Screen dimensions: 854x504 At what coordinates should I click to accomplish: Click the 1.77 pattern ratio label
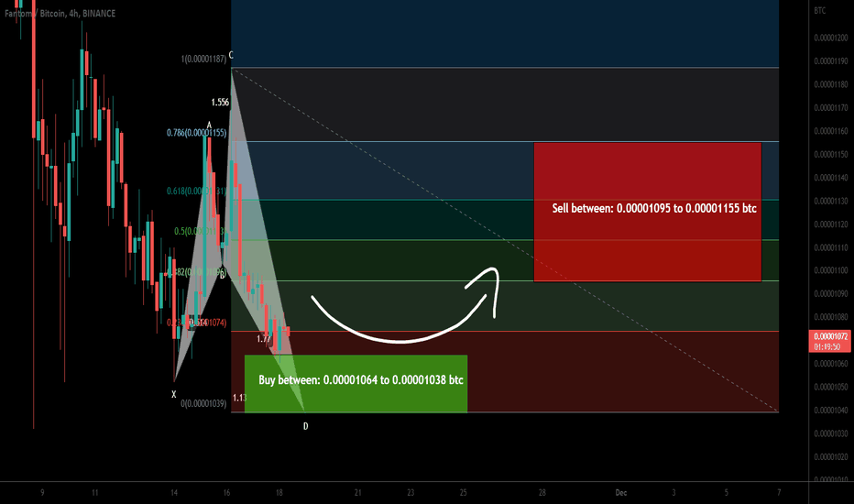[x=264, y=339]
